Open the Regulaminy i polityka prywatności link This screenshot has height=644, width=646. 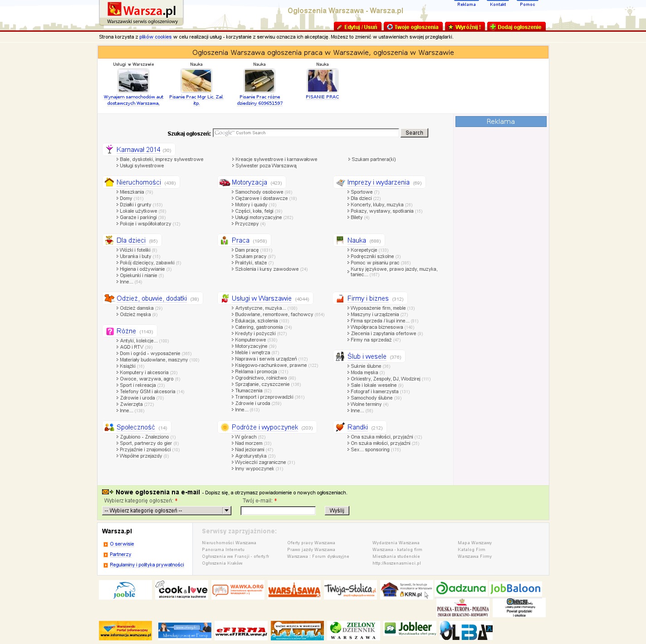tap(147, 565)
